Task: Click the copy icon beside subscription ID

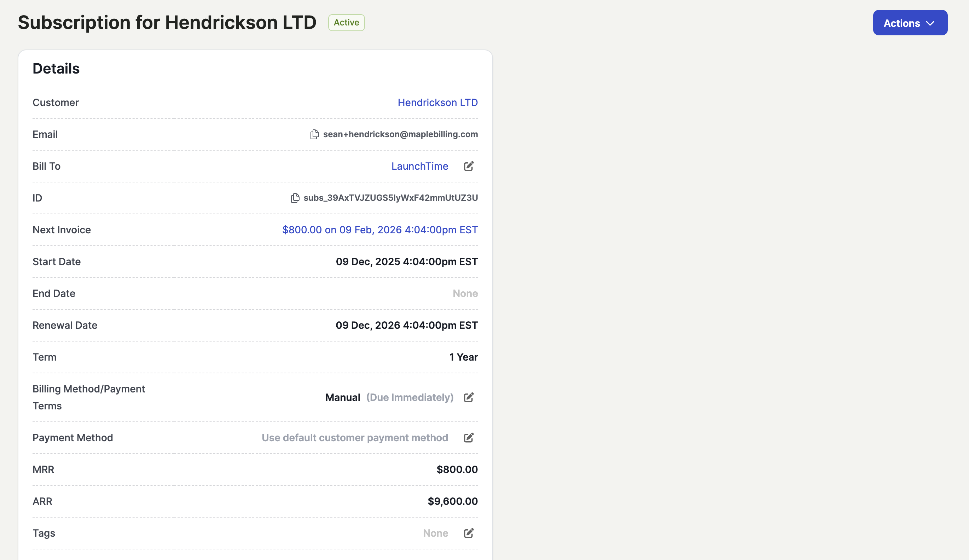Action: pos(295,198)
